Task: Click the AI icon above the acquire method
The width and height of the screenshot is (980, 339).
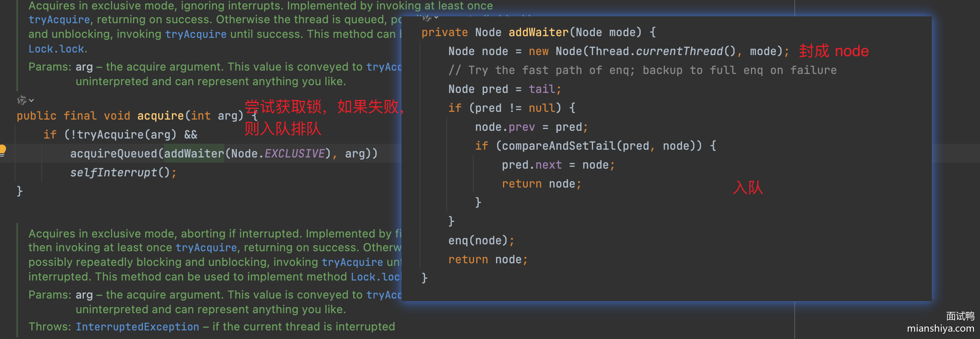Action: coord(21,100)
